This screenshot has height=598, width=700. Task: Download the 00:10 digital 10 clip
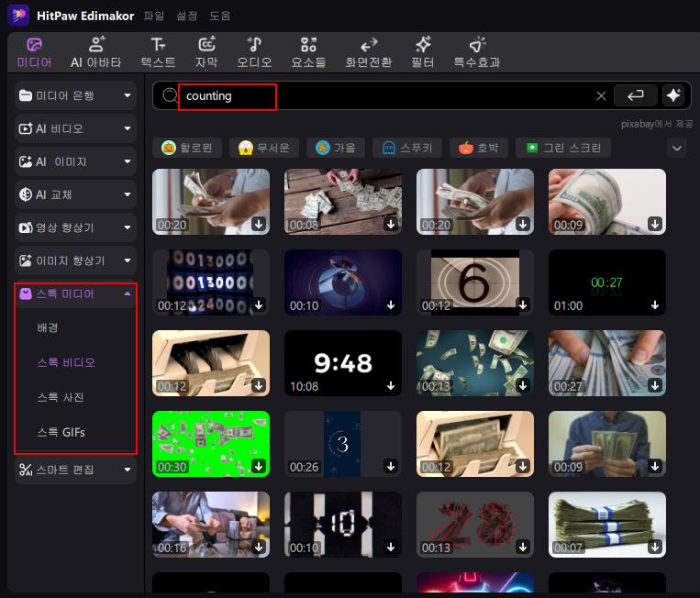pos(391,548)
